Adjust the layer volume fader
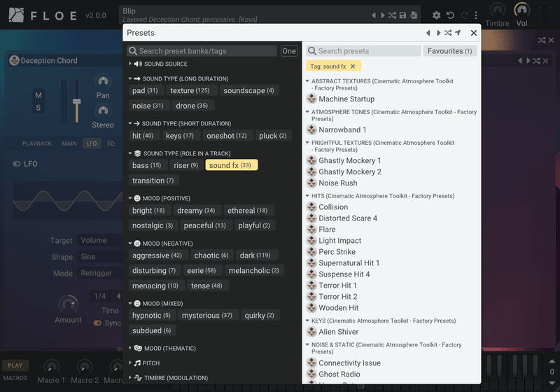Screen dimensions: 560x392 [77, 101]
